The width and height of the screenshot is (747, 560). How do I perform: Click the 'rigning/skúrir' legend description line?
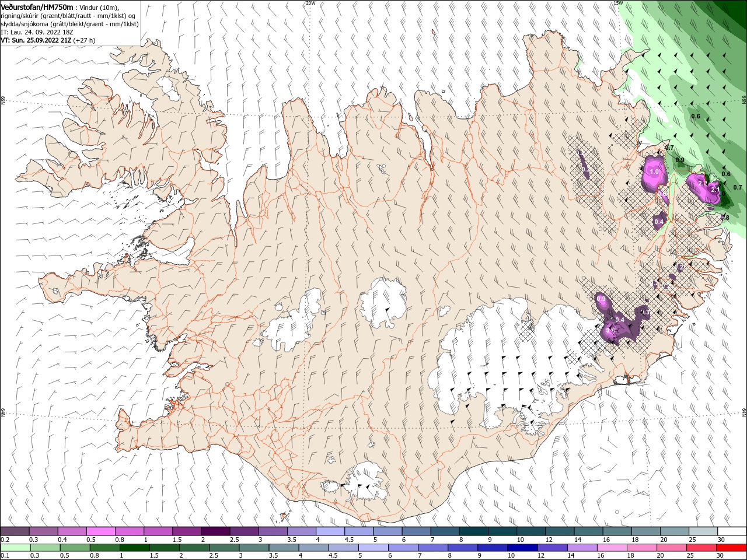[x=68, y=15]
